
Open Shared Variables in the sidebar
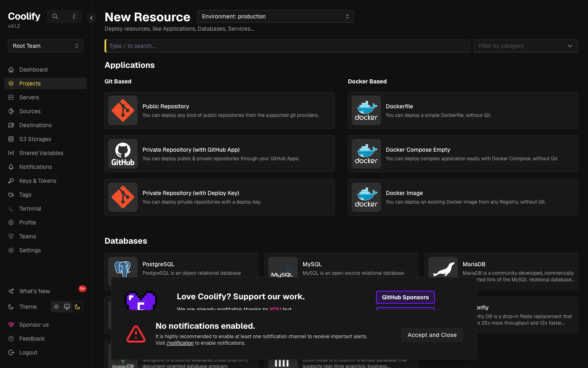[45, 153]
